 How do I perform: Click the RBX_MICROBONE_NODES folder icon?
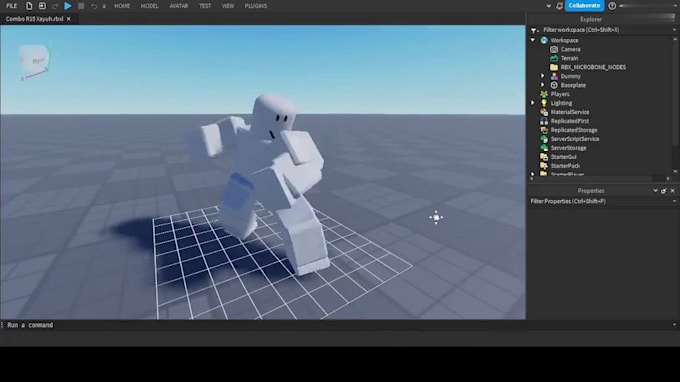[x=554, y=67]
